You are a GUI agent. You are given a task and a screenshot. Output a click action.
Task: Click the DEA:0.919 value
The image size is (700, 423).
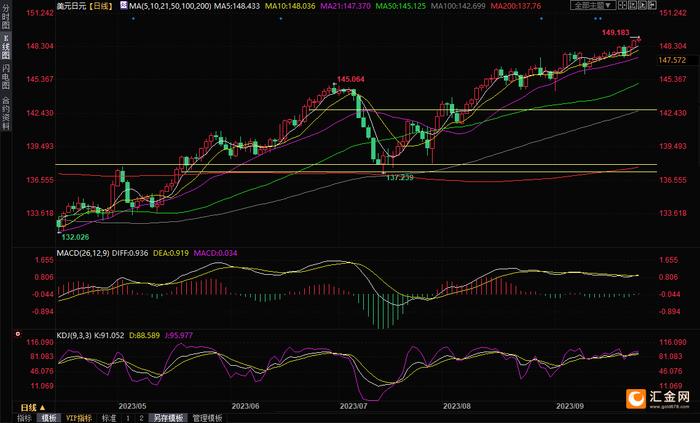pos(171,253)
